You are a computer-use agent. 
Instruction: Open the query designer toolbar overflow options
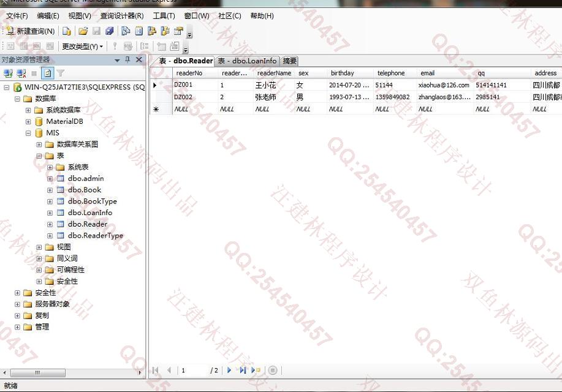coord(186,47)
